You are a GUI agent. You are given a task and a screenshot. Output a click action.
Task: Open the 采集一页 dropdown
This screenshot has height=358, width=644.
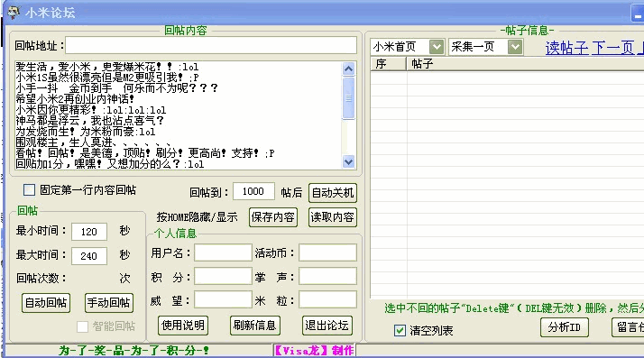click(515, 47)
